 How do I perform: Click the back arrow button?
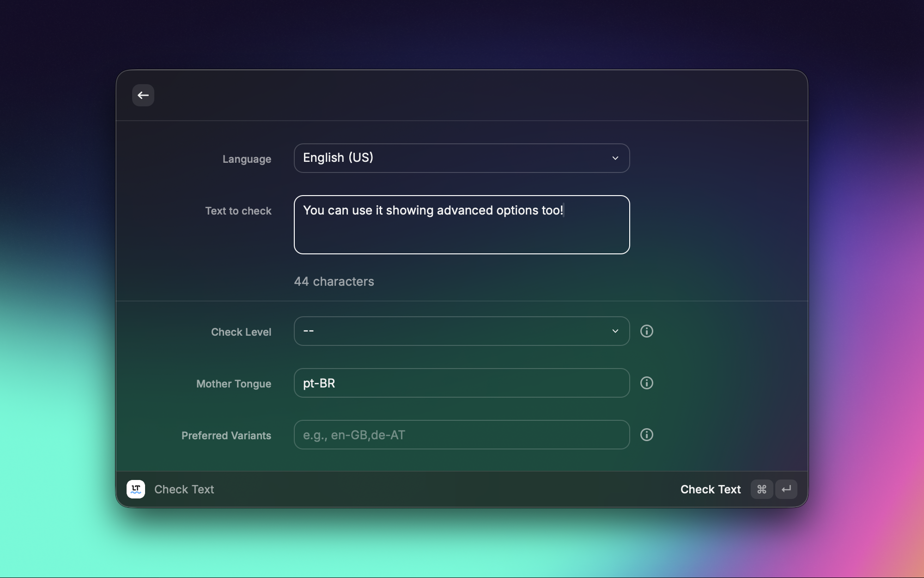[143, 95]
